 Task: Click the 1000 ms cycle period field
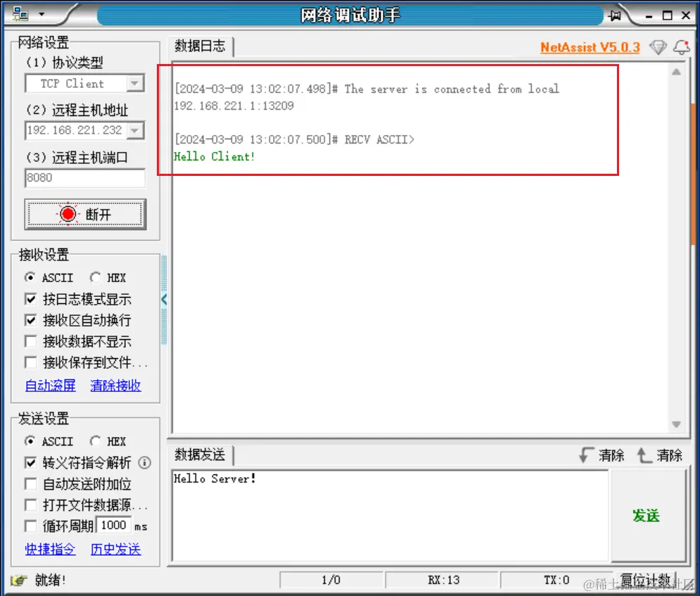coord(114,525)
